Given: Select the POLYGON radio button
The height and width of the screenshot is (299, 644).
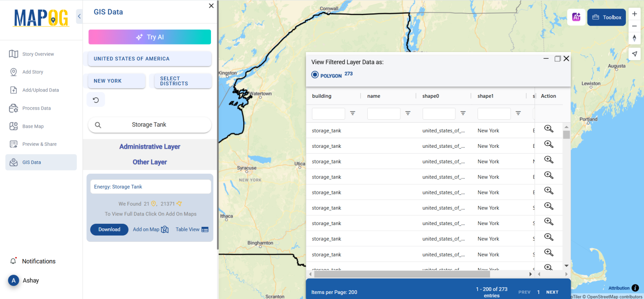Looking at the screenshot, I should coord(314,74).
